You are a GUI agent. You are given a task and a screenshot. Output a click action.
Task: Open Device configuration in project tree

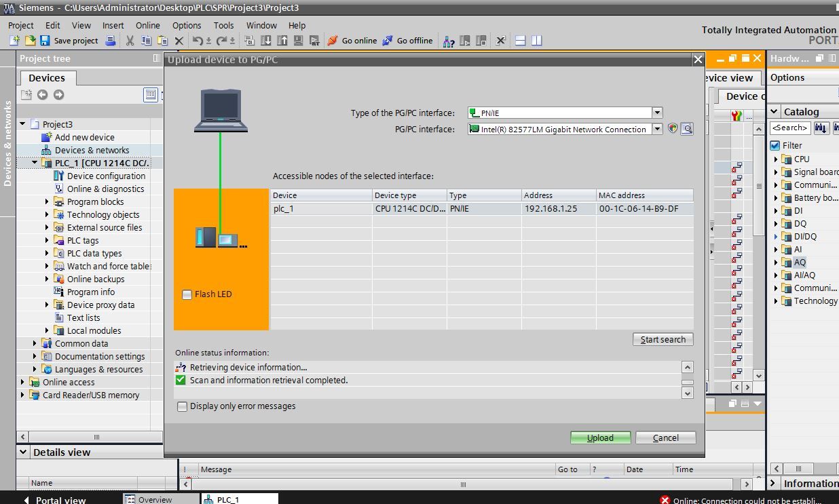pos(106,176)
